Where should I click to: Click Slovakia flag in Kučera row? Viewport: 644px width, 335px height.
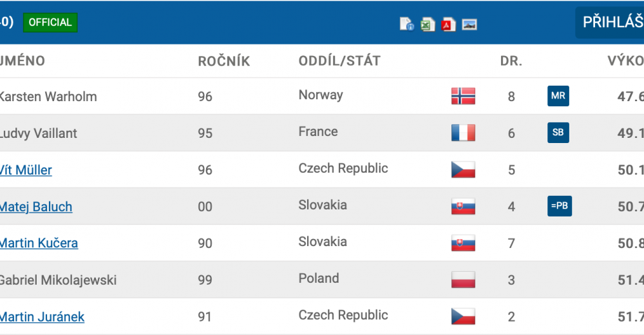463,243
